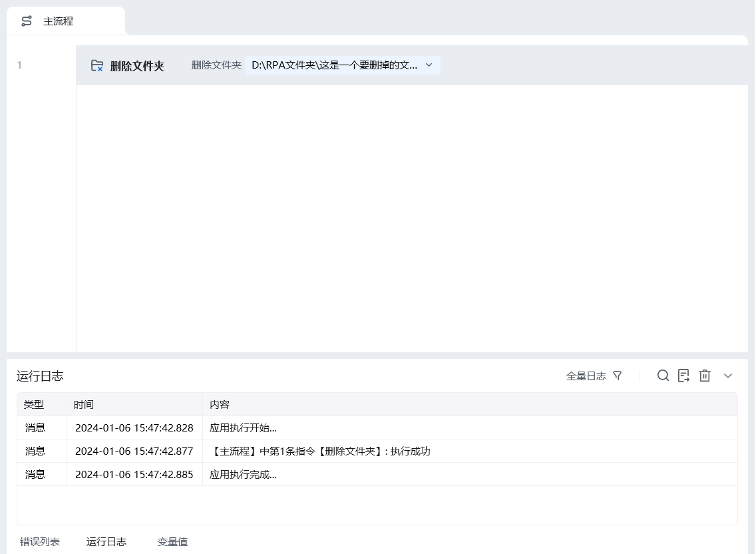
Task: Click timestamp 15:47:42.885
Action: (134, 474)
